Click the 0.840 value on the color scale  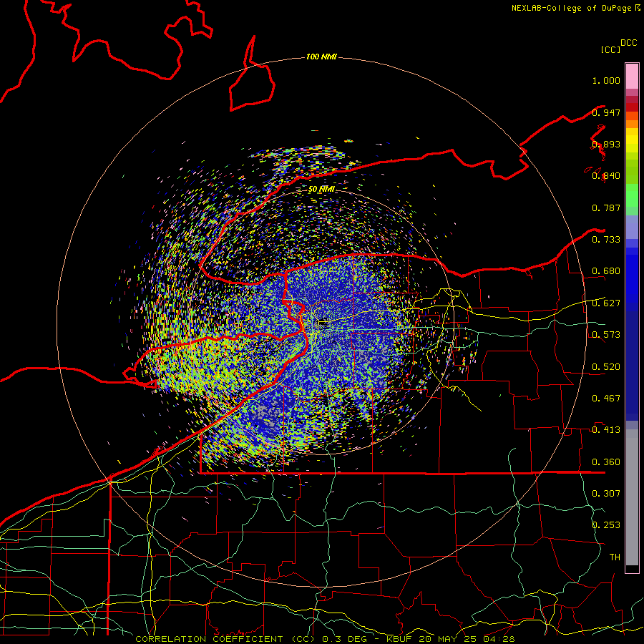[606, 176]
